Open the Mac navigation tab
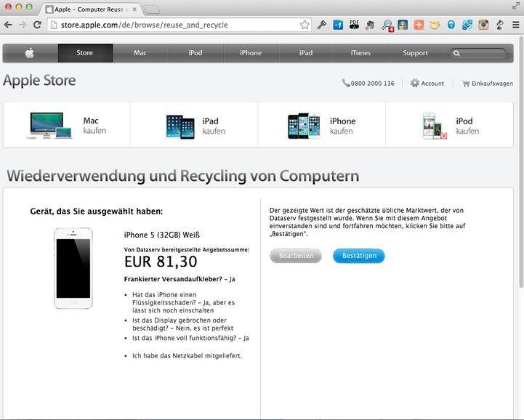524x420 pixels. (140, 53)
